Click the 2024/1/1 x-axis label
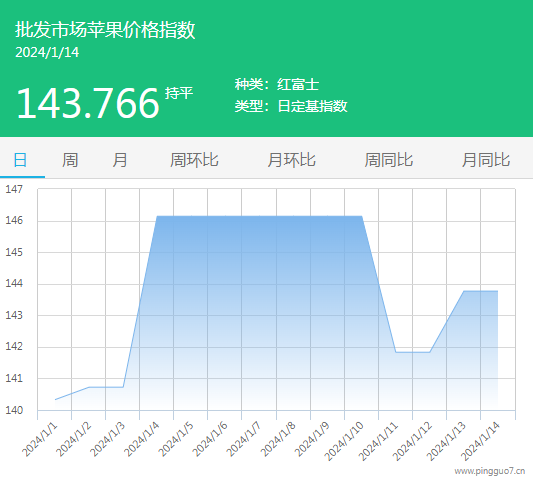 tap(40, 439)
